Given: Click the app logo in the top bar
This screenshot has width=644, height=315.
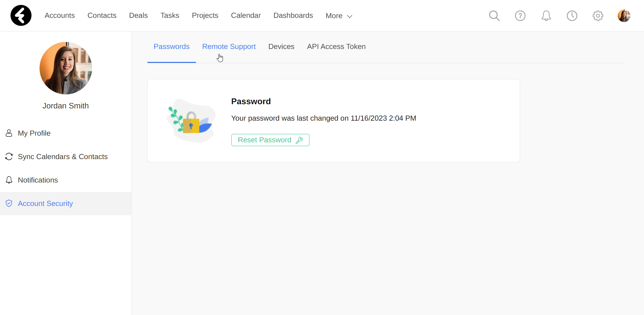Looking at the screenshot, I should pyautogui.click(x=21, y=15).
